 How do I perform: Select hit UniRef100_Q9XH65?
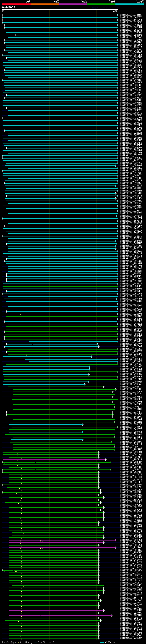[x=131, y=367]
